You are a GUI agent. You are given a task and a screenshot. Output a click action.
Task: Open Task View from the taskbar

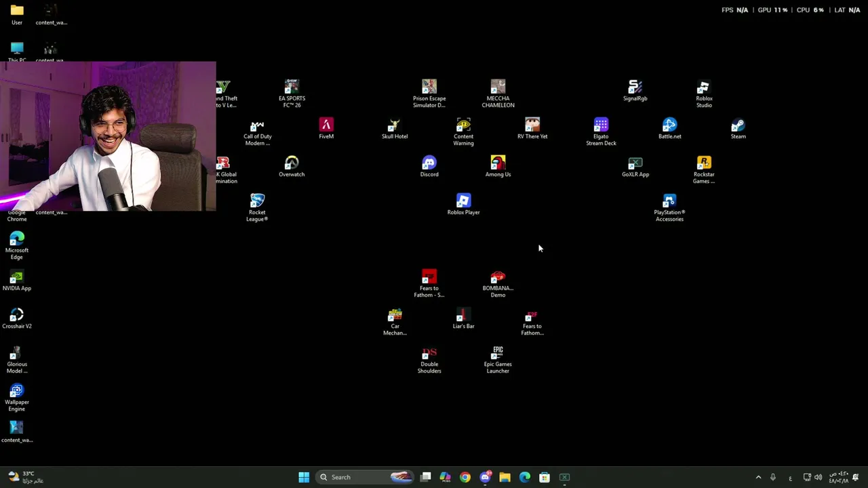[x=426, y=477]
